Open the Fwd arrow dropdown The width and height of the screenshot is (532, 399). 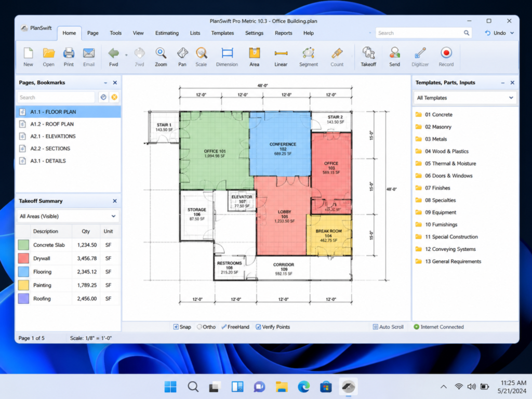[x=126, y=55]
